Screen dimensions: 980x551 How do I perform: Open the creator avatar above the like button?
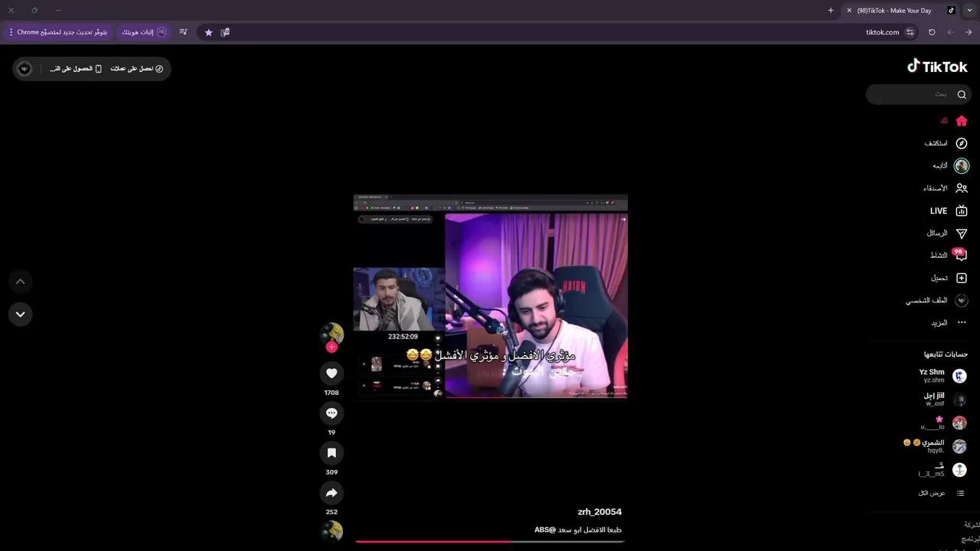[x=332, y=334]
